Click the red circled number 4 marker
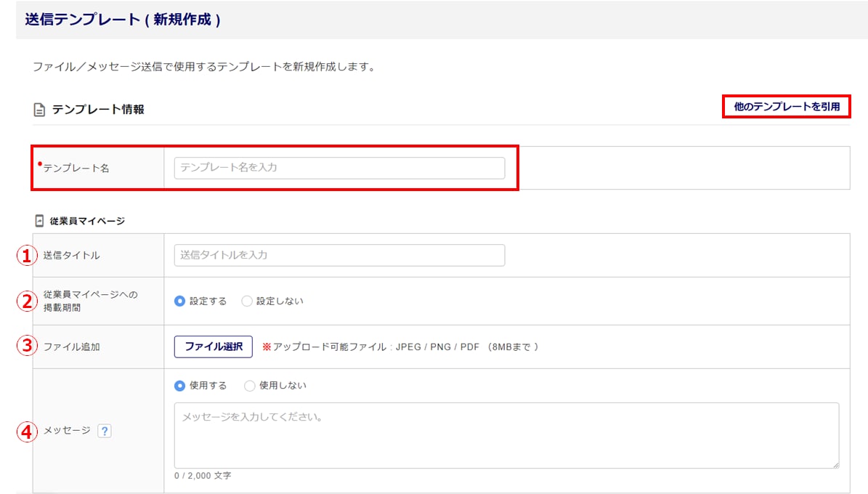Screen dimensions: 868x494 (x=27, y=432)
